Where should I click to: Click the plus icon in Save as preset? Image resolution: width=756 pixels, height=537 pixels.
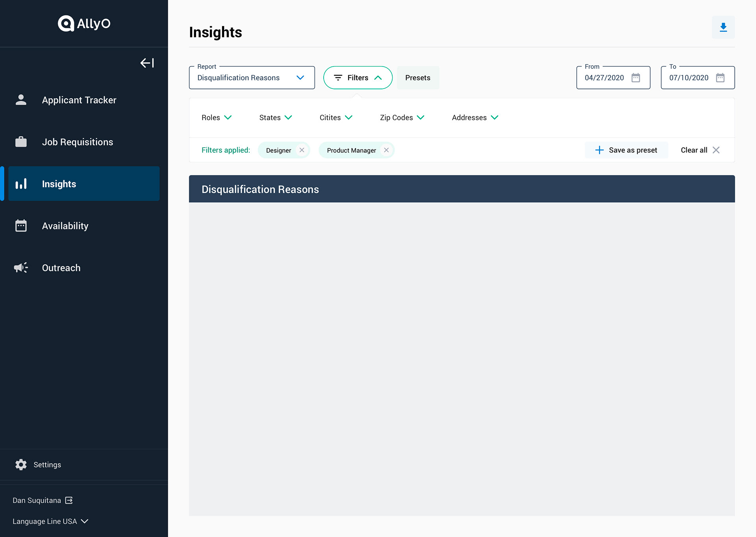tap(599, 150)
